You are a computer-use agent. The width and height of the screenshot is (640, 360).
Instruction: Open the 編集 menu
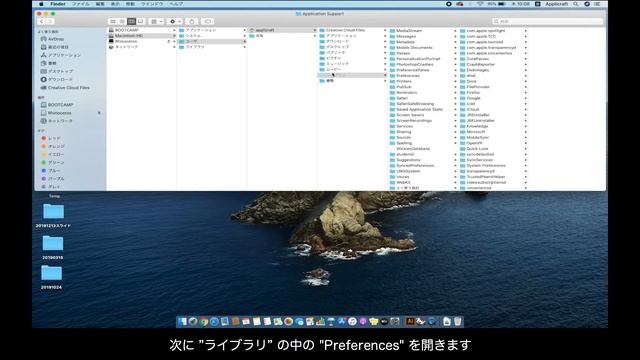(100, 4)
